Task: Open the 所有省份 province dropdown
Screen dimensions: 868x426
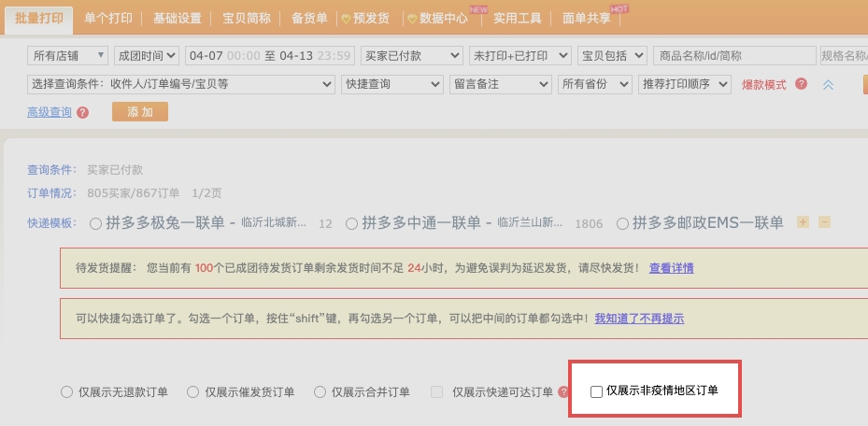Action: coord(594,84)
